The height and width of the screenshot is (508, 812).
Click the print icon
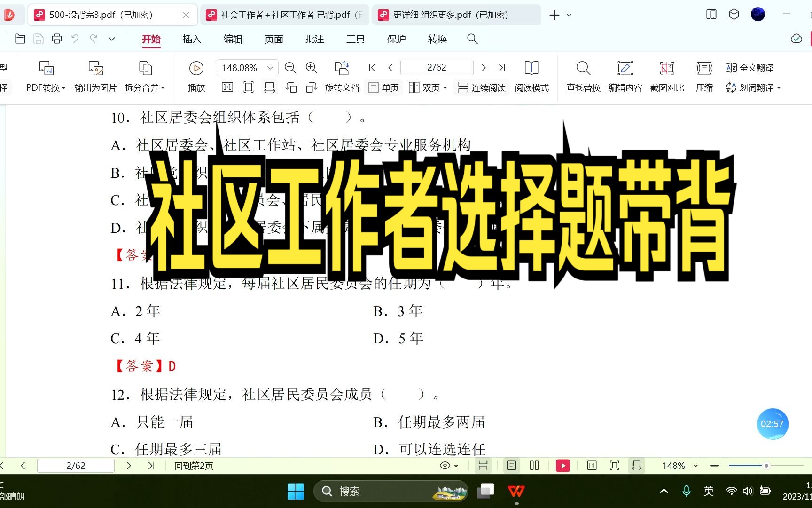[57, 39]
